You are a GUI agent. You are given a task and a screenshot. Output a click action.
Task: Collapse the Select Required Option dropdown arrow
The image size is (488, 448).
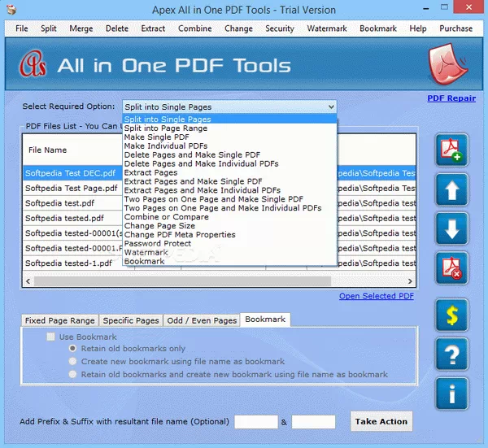click(331, 107)
